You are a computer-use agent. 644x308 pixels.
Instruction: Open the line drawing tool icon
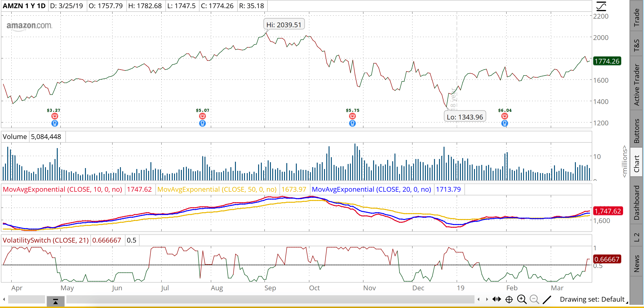(x=547, y=299)
